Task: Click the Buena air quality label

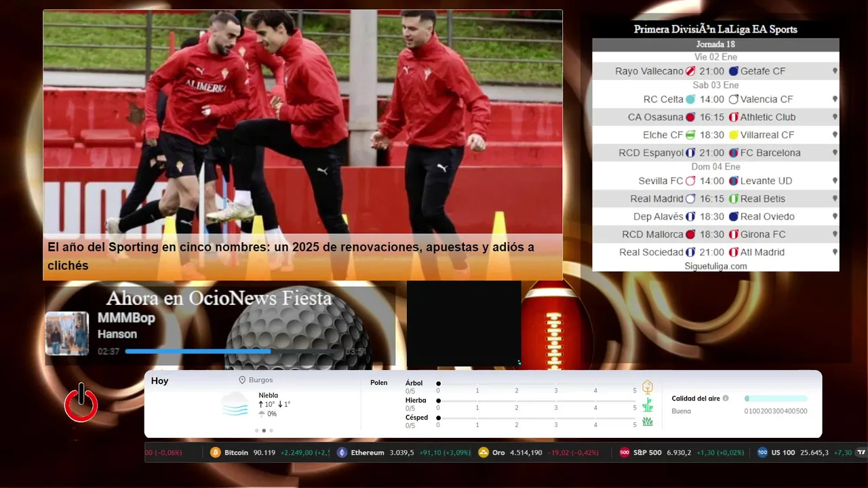Action: point(681,411)
